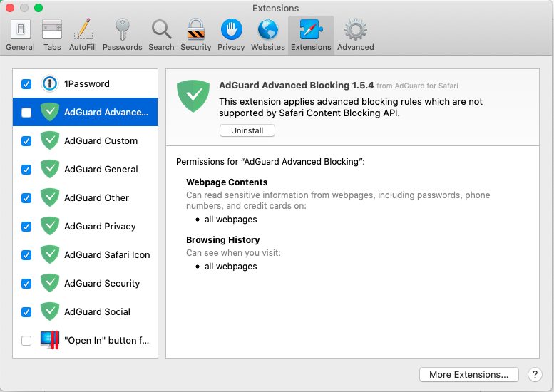554x392 pixels.
Task: Open the Search preferences pane
Action: click(161, 36)
